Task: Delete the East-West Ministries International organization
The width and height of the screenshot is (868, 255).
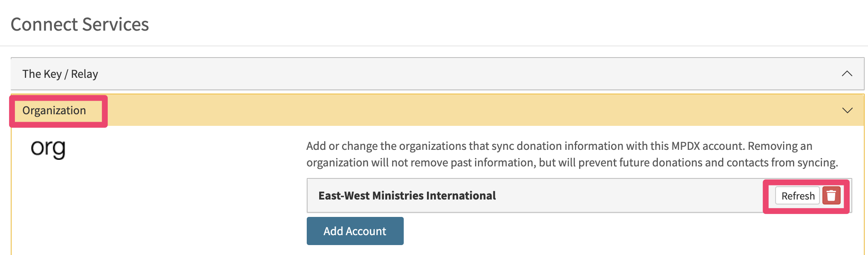Action: [x=831, y=196]
